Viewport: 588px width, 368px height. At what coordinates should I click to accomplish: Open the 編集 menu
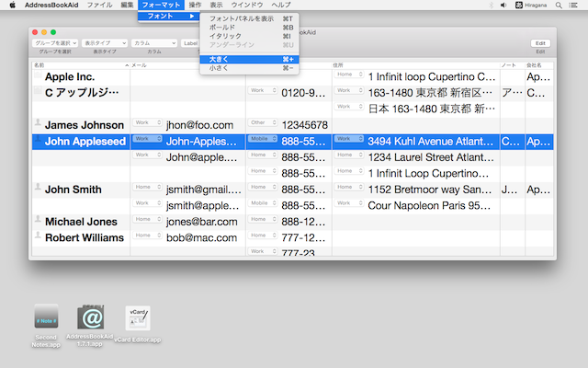[x=127, y=5]
